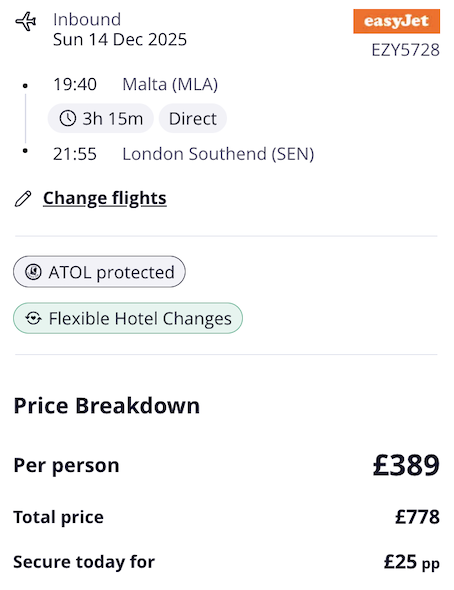This screenshot has width=454, height=590.
Task: Click the 19:40 departure time
Action: (x=75, y=84)
